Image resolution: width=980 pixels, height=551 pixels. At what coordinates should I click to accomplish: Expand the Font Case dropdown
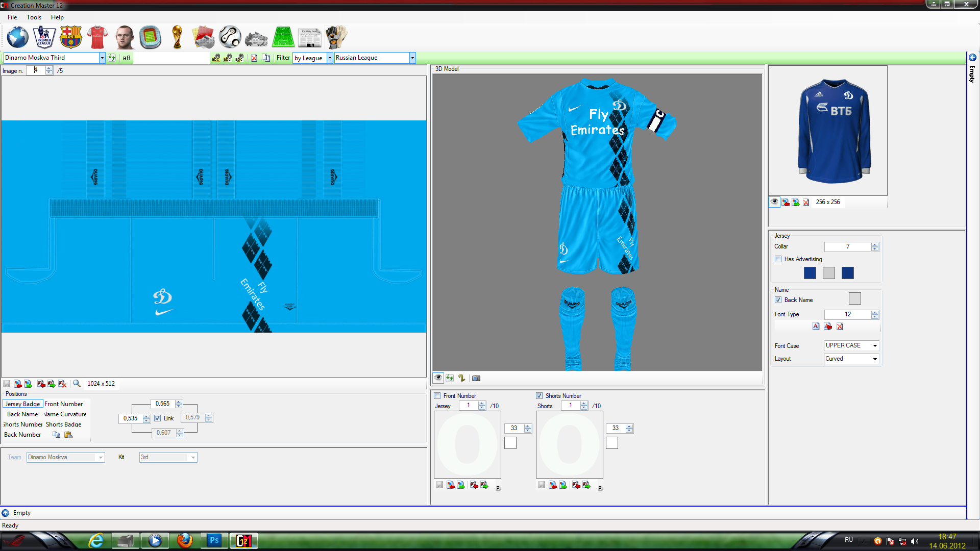875,346
